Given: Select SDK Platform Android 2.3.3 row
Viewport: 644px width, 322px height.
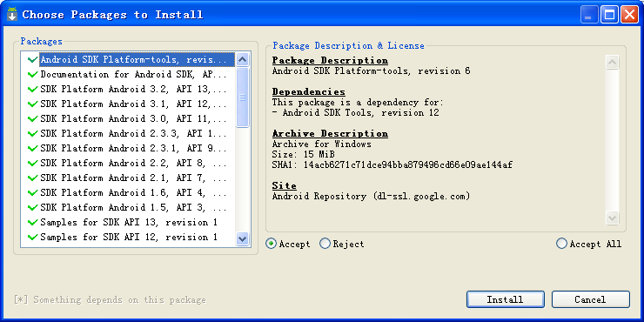Looking at the screenshot, I should click(128, 133).
